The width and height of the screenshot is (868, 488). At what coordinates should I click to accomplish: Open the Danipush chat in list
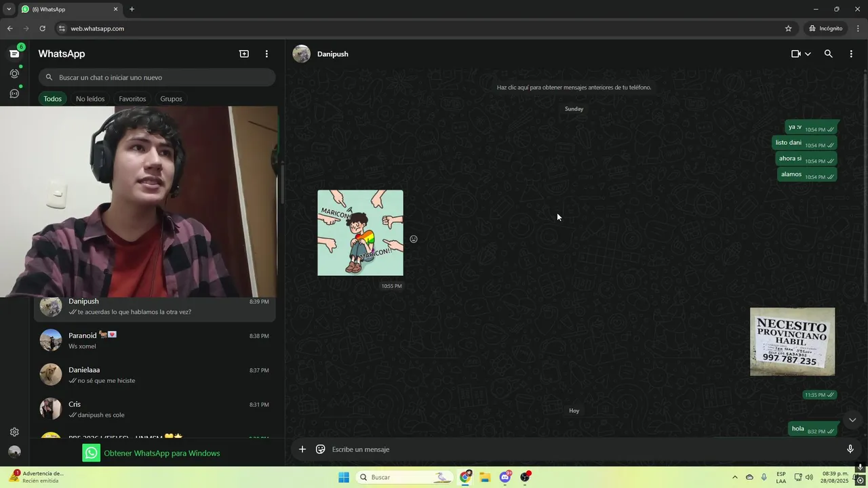(155, 308)
